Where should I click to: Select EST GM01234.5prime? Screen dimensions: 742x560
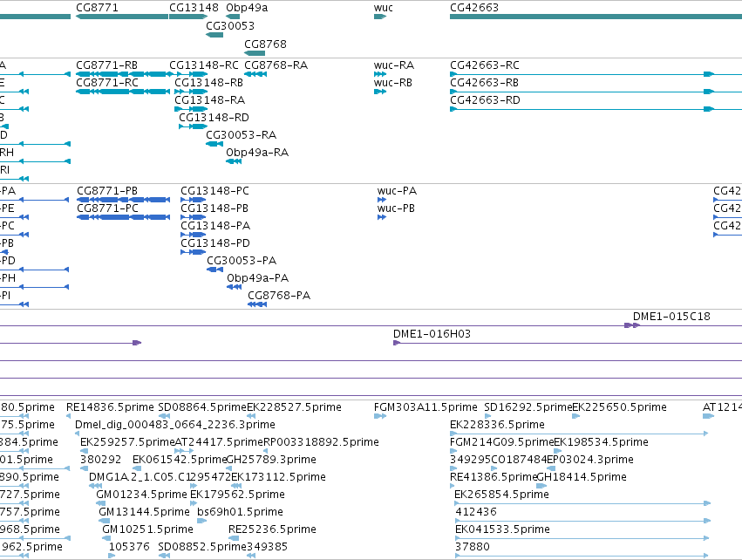coord(141,495)
